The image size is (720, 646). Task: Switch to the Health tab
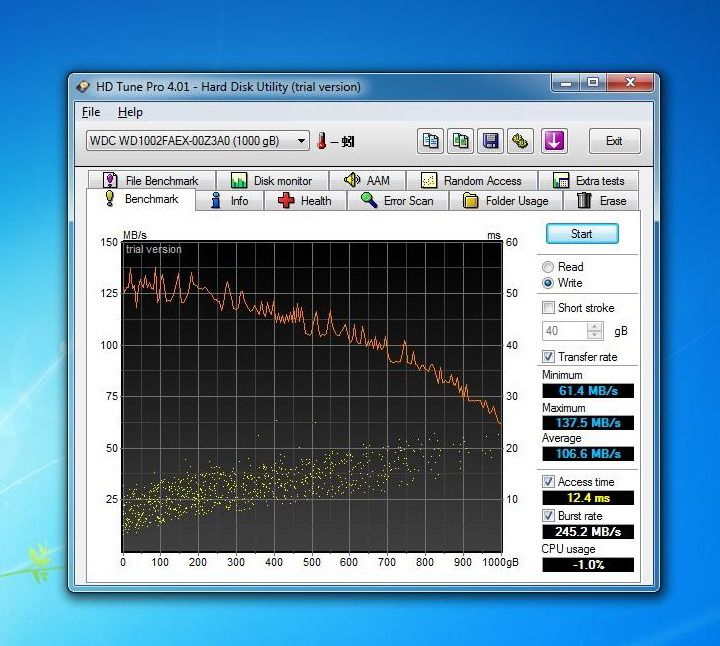click(x=305, y=201)
